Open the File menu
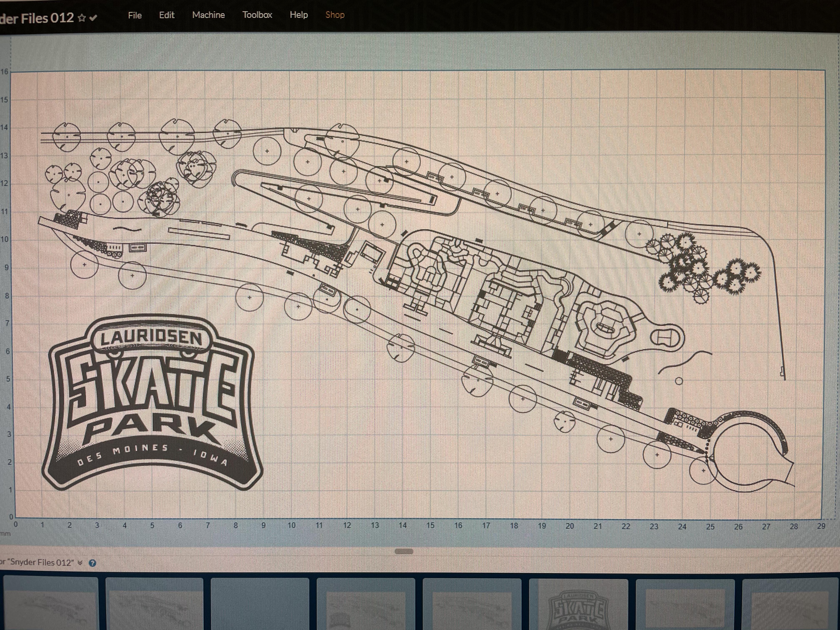 click(x=135, y=15)
